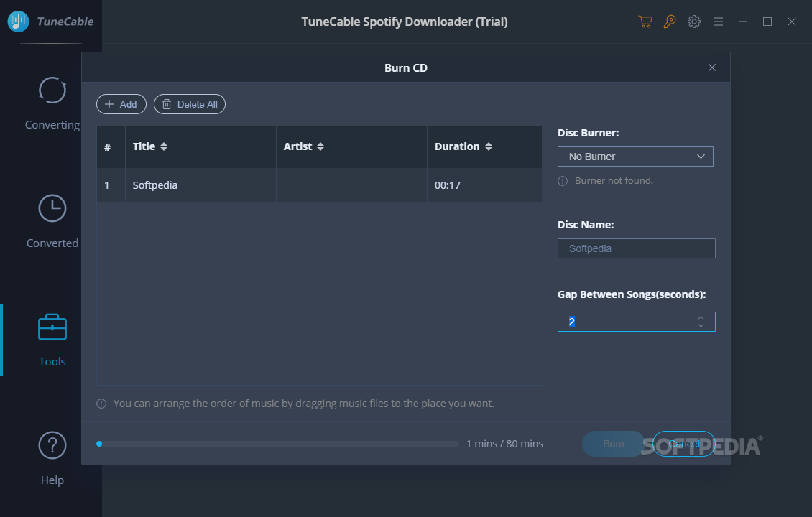Open the Converted history section
This screenshot has height=517, width=812.
pyautogui.click(x=52, y=221)
